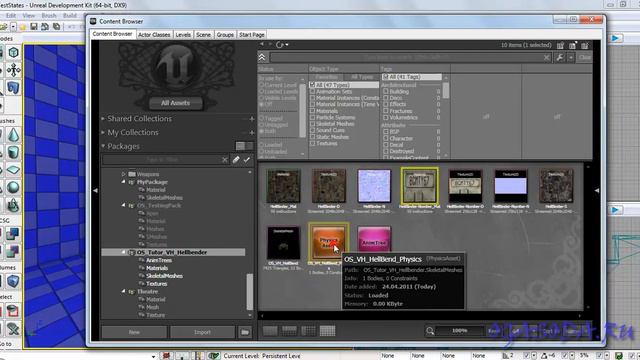The height and width of the screenshot is (360, 640).
Task: Enable the Particle Systems filter checkbox
Action: click(x=312, y=118)
